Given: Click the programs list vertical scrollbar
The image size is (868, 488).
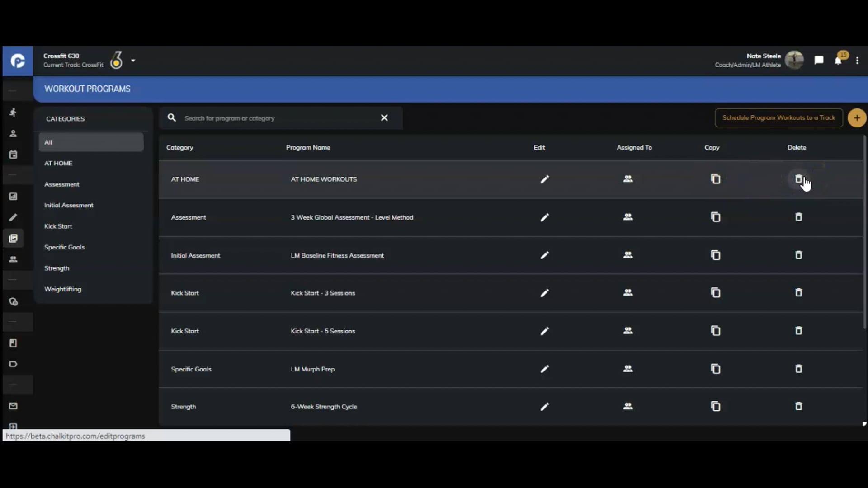Looking at the screenshot, I should pos(864,232).
